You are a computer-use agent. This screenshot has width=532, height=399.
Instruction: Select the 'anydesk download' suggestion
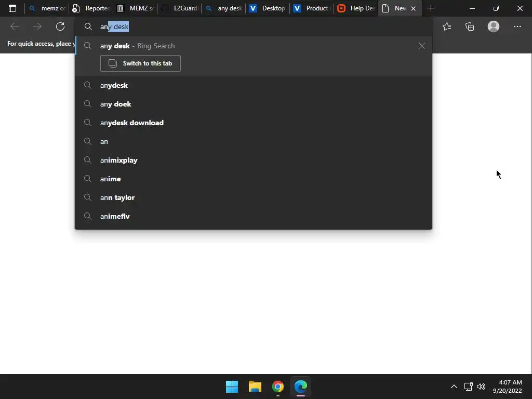coord(254,123)
